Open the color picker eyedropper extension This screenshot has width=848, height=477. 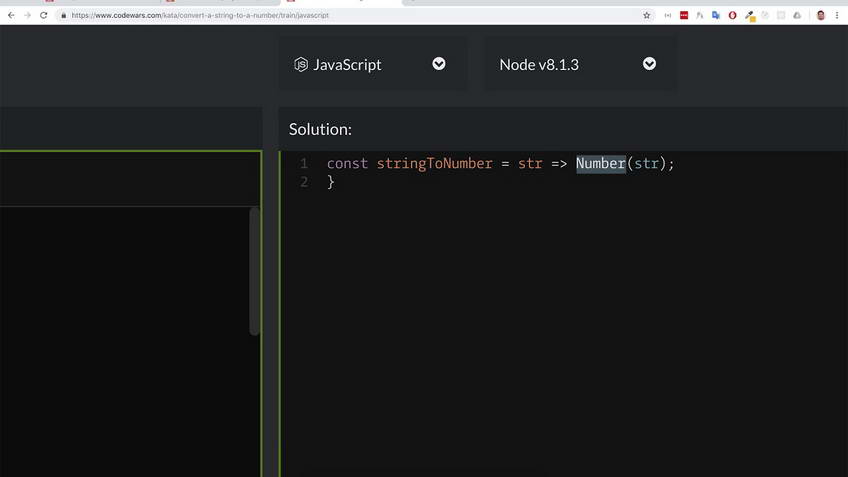click(749, 16)
